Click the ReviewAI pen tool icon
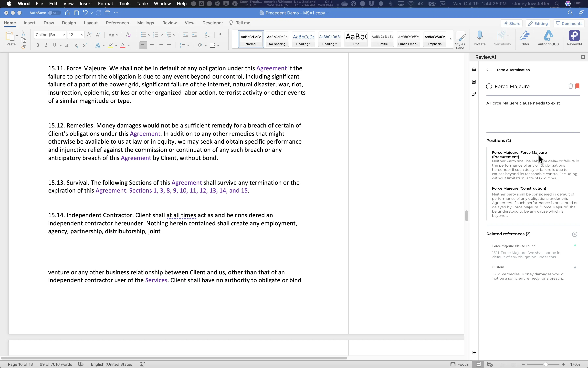This screenshot has width=588, height=368. [x=474, y=94]
